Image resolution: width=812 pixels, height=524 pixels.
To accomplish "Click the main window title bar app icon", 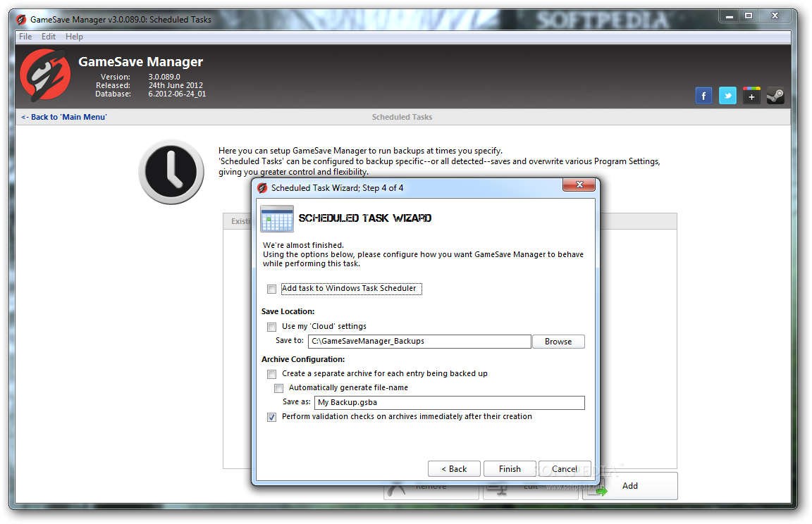I will [x=21, y=20].
